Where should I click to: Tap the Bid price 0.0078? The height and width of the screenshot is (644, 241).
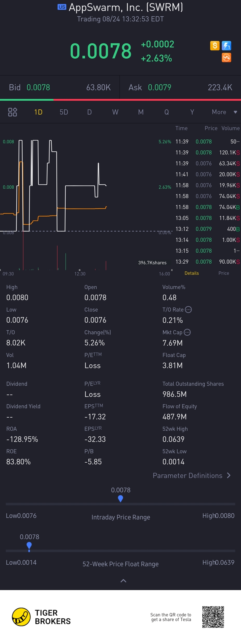[38, 87]
